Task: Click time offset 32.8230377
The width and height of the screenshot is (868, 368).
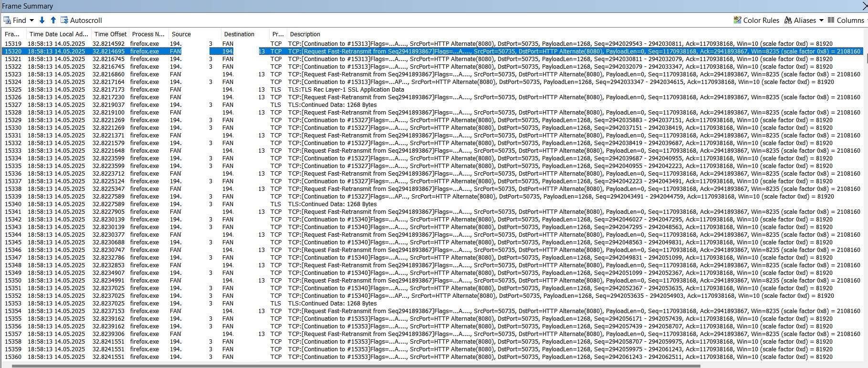Action: pyautogui.click(x=108, y=235)
